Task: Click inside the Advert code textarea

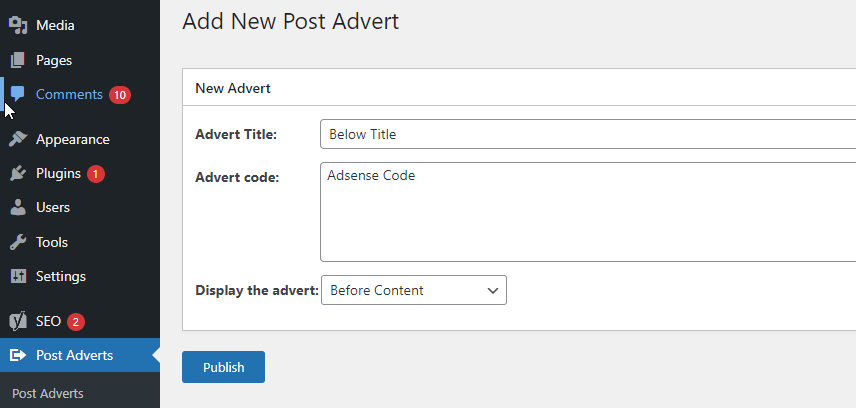Action: pos(588,212)
